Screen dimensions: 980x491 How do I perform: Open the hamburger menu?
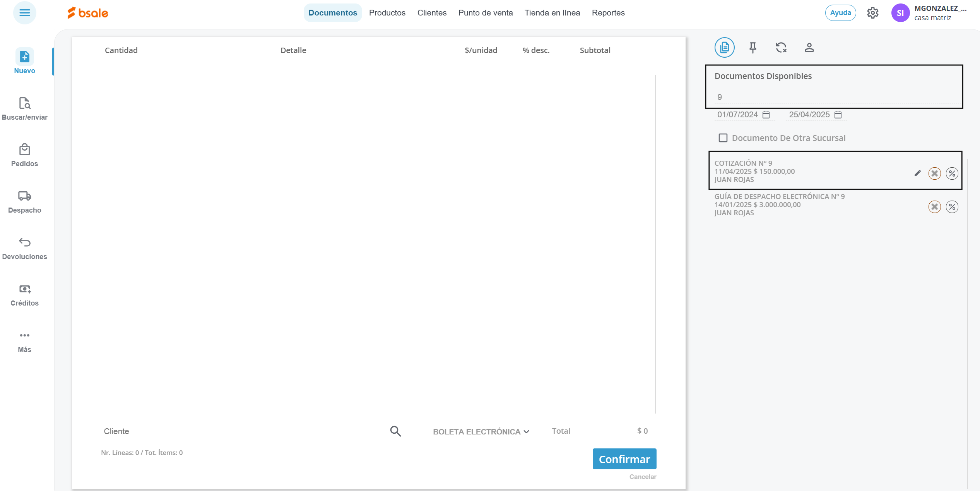[24, 13]
